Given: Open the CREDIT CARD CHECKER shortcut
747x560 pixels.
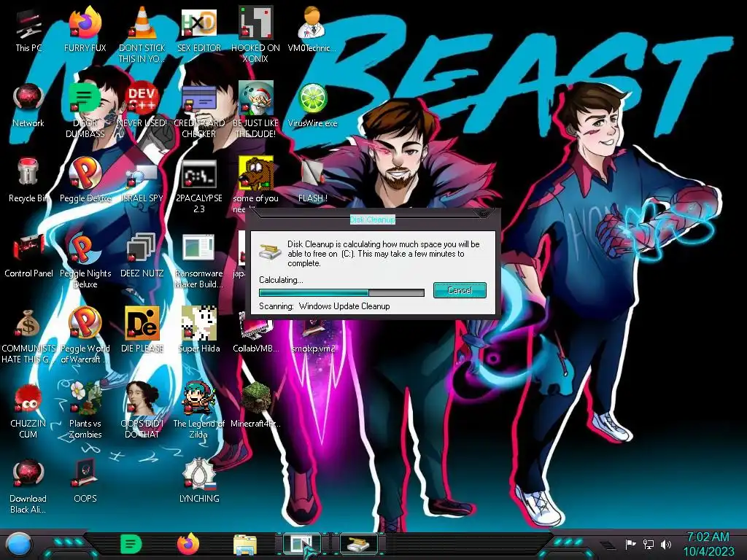Looking at the screenshot, I should coord(199,99).
